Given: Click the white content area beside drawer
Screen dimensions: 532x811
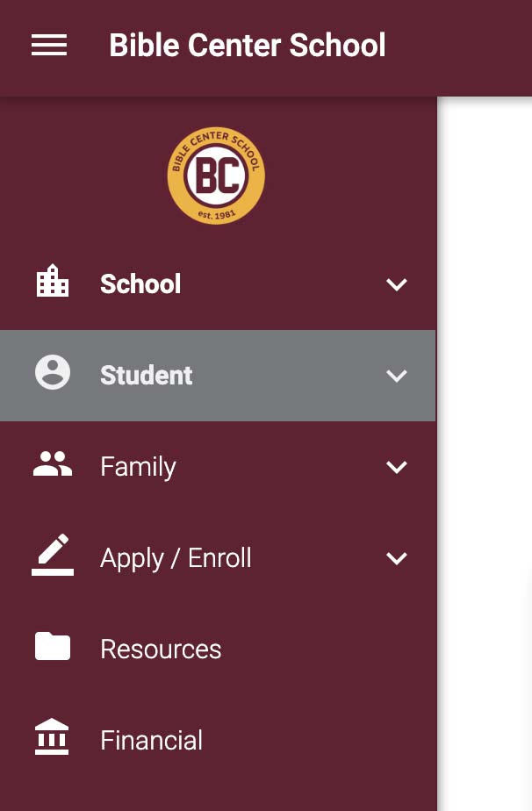Looking at the screenshot, I should click(485, 454).
